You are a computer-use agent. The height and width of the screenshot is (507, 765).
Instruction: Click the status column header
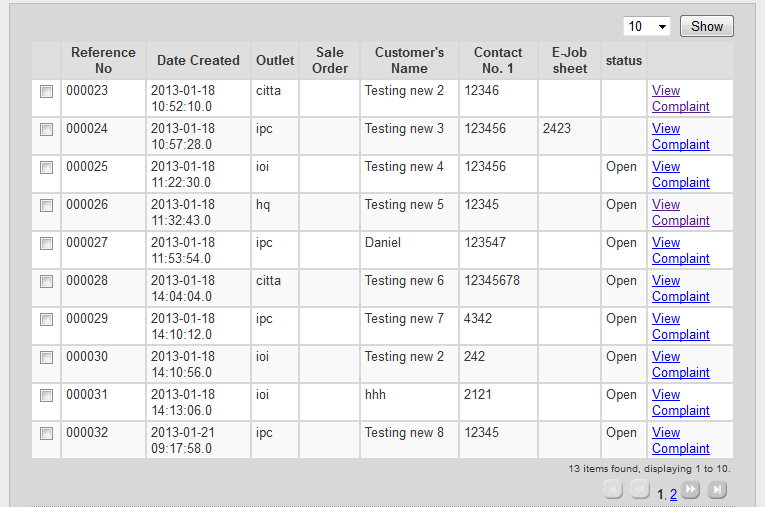pyautogui.click(x=624, y=60)
